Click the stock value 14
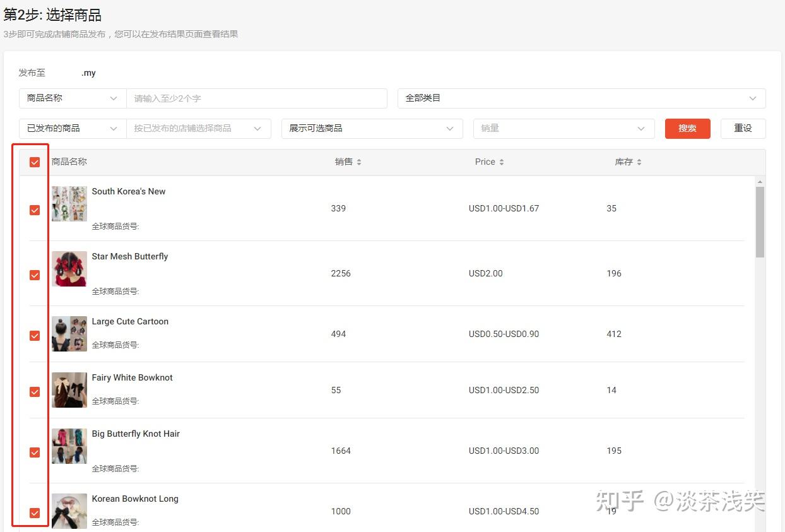 (x=611, y=391)
